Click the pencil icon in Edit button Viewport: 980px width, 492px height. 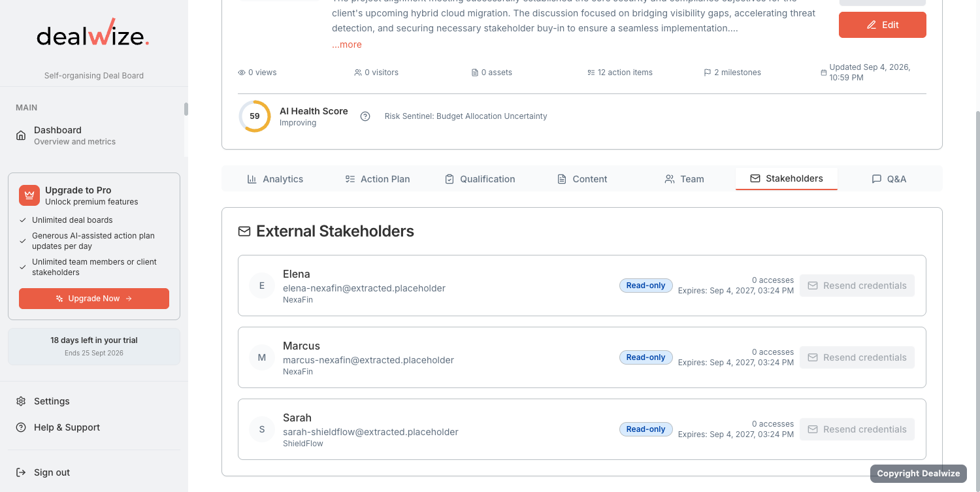click(872, 25)
